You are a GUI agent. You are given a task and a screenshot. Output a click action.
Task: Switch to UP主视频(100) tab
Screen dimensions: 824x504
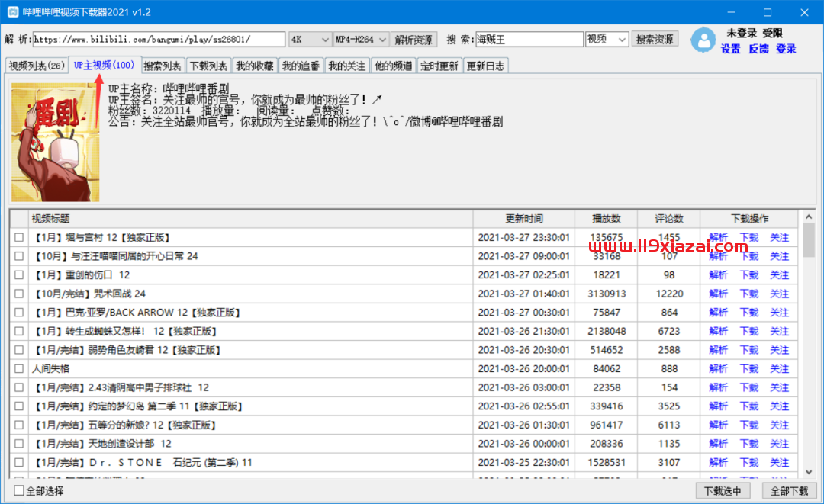(104, 65)
